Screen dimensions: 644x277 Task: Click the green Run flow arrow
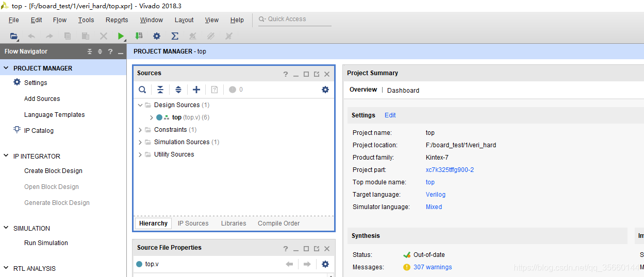coord(121,36)
